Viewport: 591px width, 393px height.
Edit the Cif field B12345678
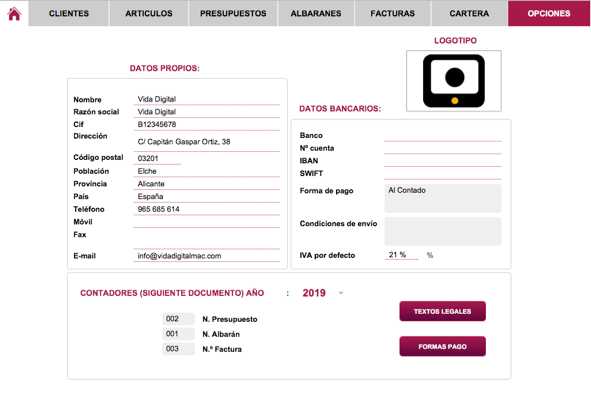point(207,124)
